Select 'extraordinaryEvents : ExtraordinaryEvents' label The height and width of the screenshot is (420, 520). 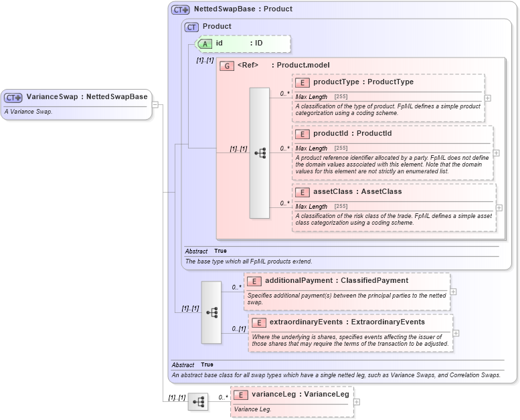pos(347,322)
